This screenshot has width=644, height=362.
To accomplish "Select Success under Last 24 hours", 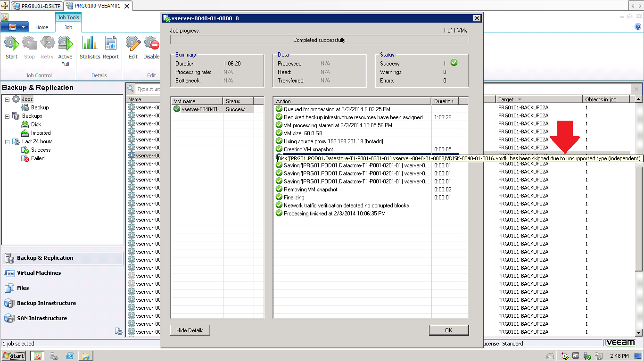I will tap(41, 150).
